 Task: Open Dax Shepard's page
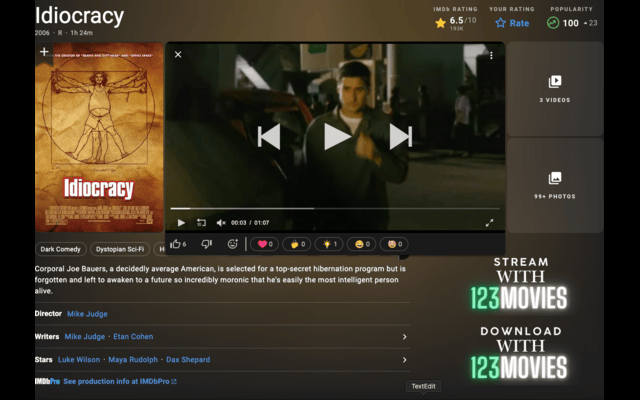click(188, 360)
